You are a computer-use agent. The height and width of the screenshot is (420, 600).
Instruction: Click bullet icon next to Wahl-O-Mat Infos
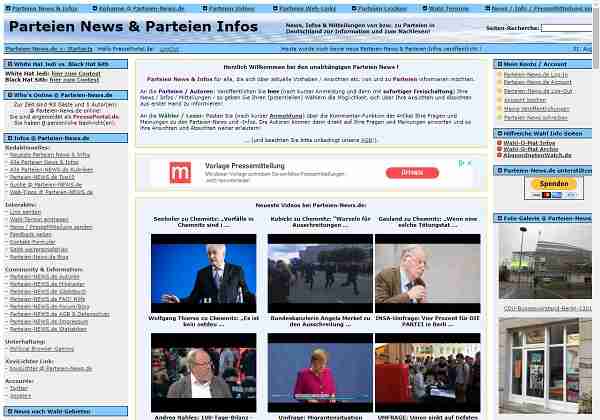pyautogui.click(x=499, y=143)
